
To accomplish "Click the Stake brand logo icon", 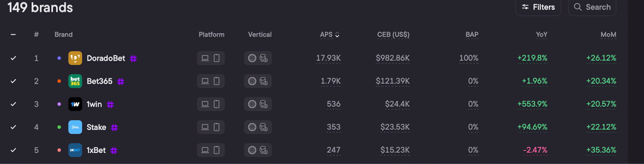I will [75, 127].
